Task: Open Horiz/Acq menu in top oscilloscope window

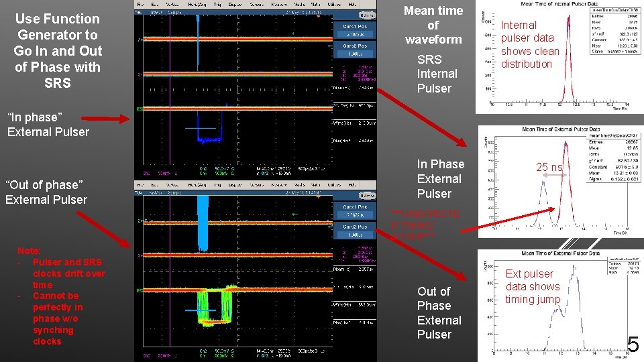Action: tap(197, 5)
